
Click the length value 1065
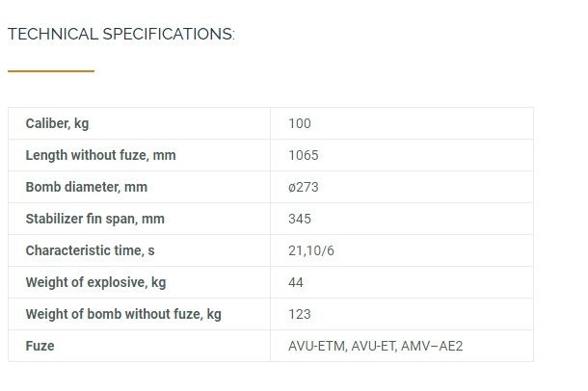pyautogui.click(x=303, y=155)
